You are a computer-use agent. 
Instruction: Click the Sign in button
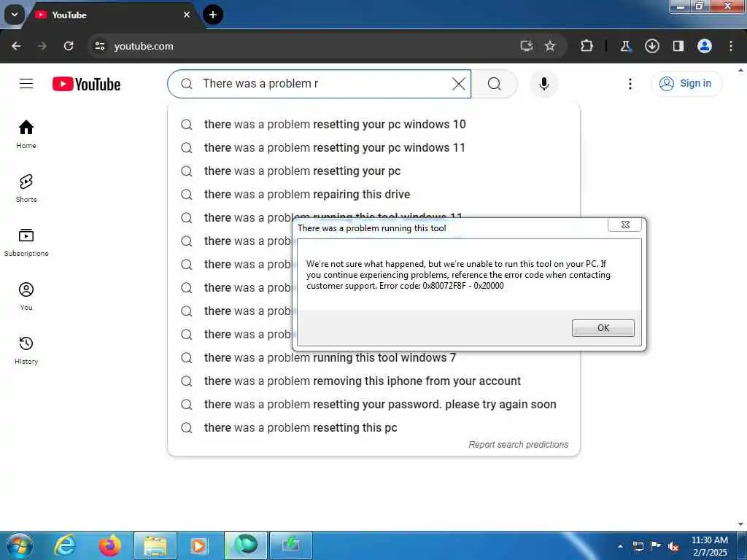686,83
